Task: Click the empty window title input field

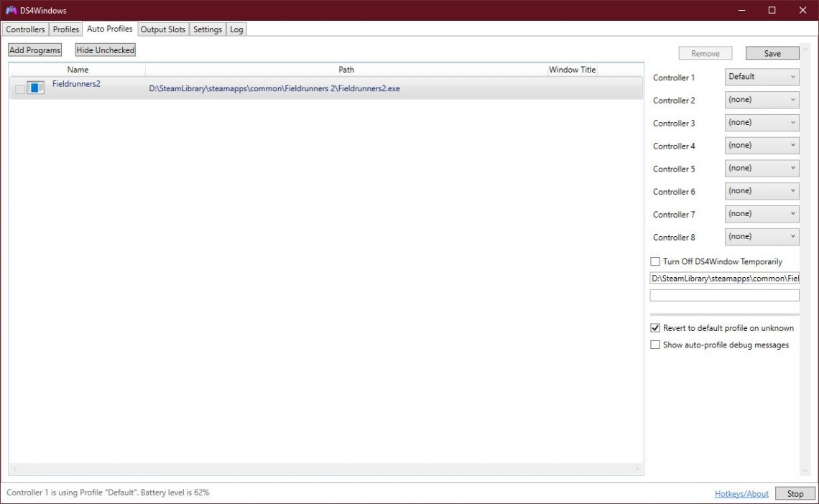Action: (724, 296)
